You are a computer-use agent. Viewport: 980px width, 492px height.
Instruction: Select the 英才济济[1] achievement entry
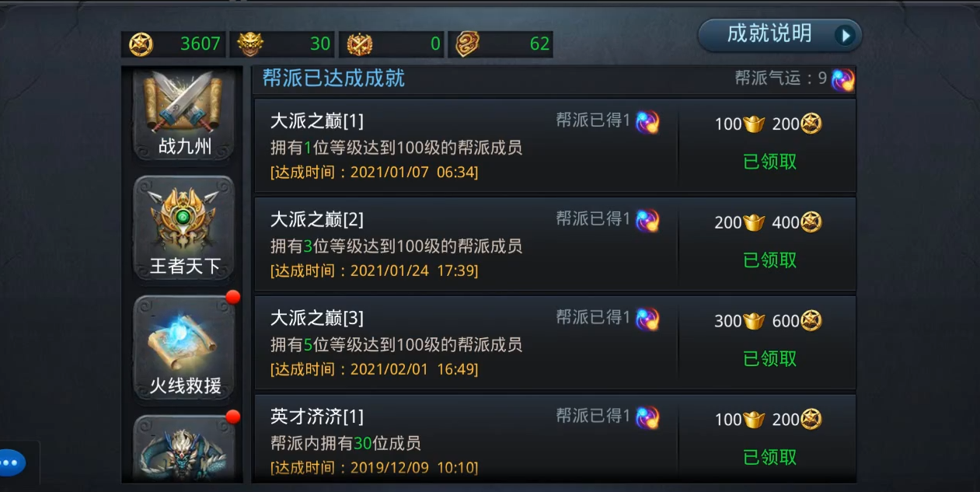pyautogui.click(x=555, y=438)
